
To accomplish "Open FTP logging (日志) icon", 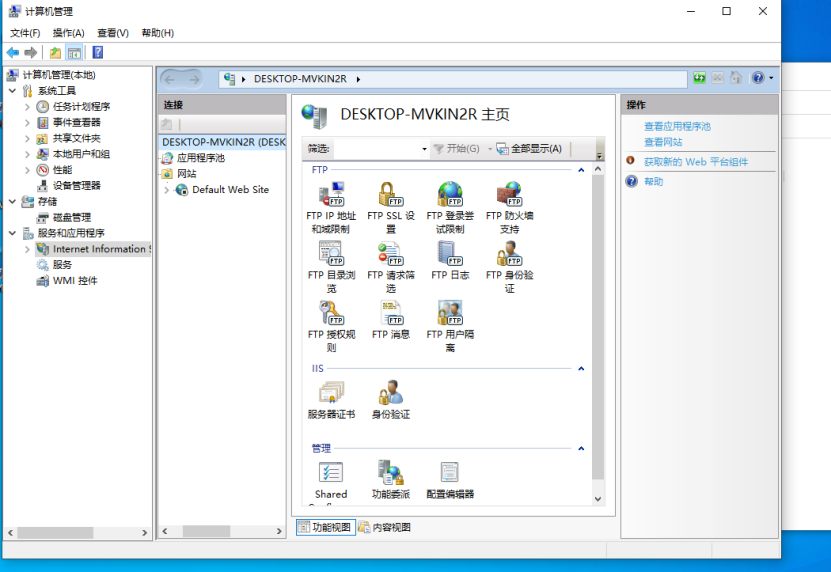I will pyautogui.click(x=450, y=260).
